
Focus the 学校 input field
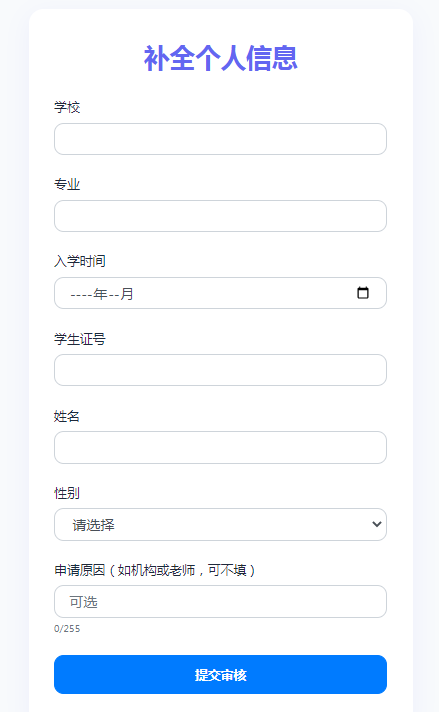click(220, 139)
